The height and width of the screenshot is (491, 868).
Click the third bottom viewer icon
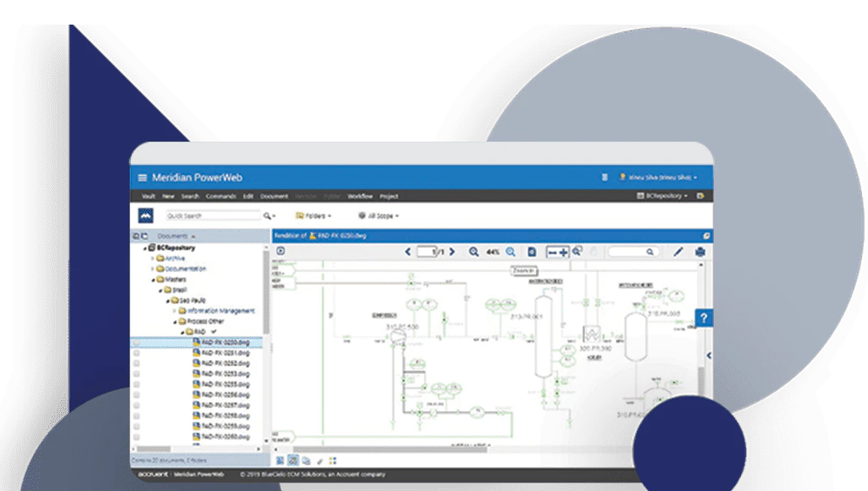(x=306, y=460)
